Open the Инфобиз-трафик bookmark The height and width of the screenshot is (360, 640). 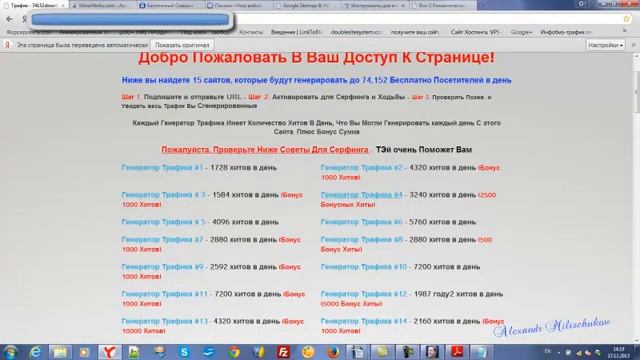tap(566, 32)
